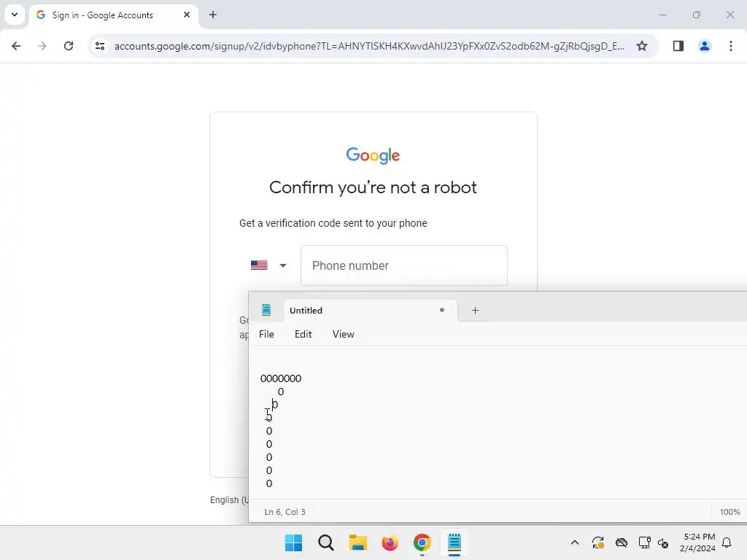
Task: Open the Chrome tab search chevron
Action: [15, 15]
